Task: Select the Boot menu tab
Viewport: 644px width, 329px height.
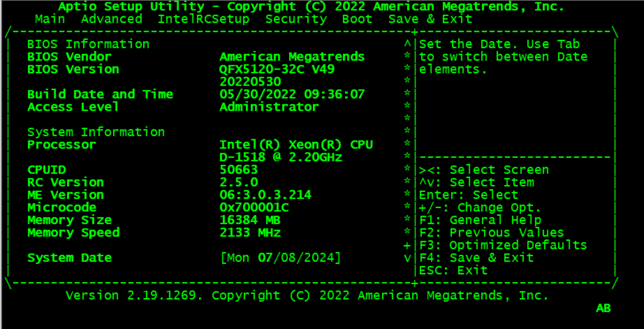Action: [357, 19]
